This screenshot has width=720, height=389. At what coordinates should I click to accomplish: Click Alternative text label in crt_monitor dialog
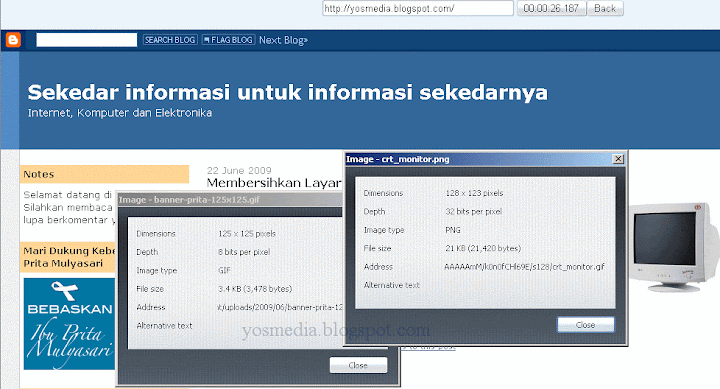click(x=391, y=285)
